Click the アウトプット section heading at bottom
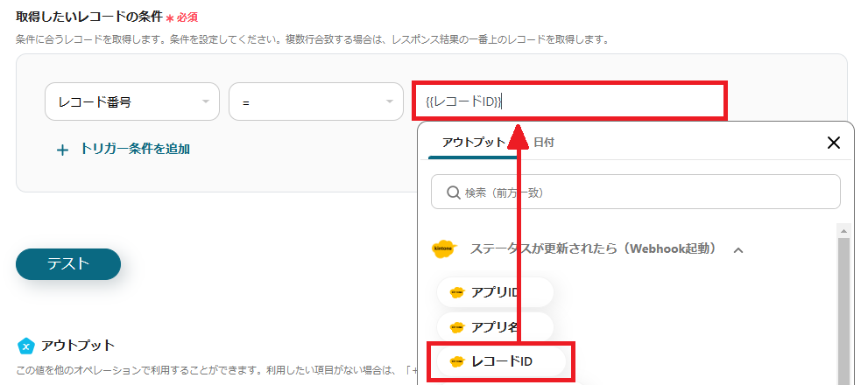 click(x=78, y=346)
